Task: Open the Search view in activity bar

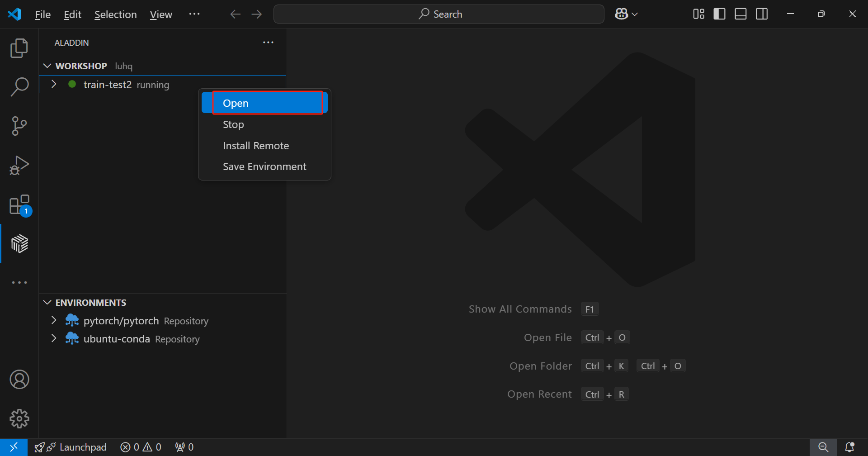Action: [19, 87]
